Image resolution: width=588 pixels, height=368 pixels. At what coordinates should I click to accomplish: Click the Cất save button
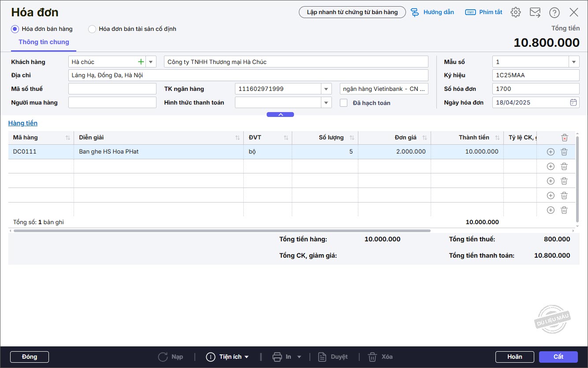(558, 357)
